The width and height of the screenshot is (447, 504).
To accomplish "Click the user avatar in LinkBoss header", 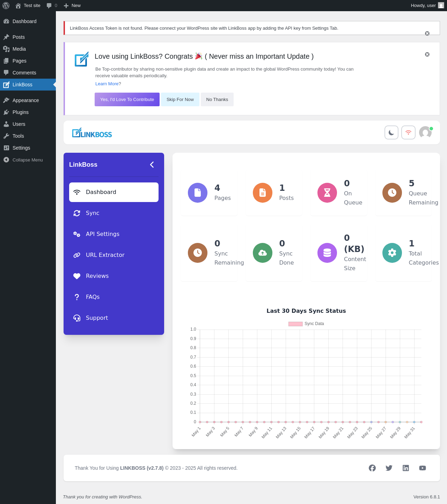I will point(425,132).
